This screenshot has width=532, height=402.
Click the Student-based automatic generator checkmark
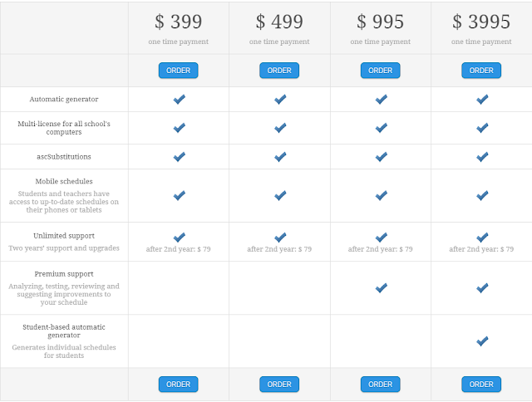[x=482, y=341]
